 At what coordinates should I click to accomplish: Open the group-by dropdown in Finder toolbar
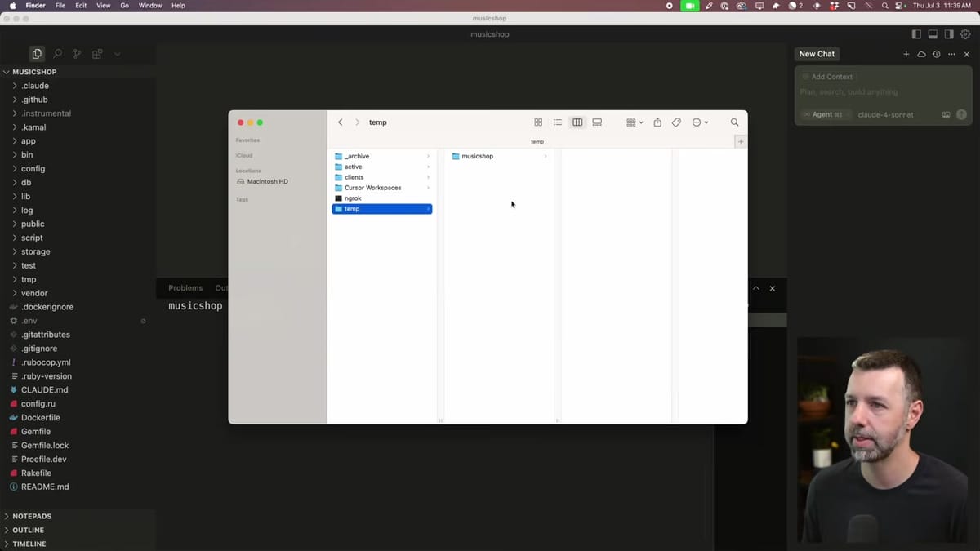point(634,122)
